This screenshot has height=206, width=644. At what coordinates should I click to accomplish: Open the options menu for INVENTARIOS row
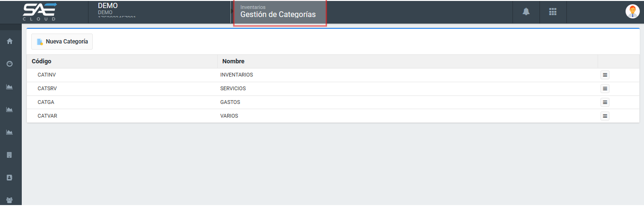pyautogui.click(x=605, y=75)
